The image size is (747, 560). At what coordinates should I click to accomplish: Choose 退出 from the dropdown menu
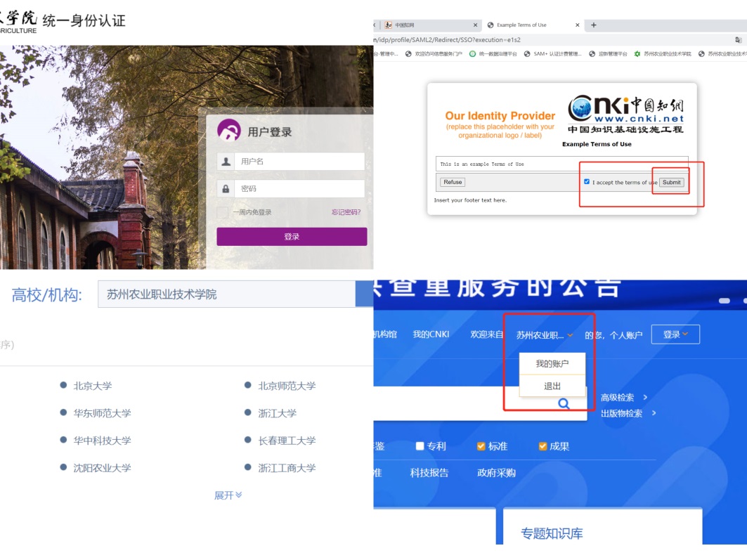point(552,386)
